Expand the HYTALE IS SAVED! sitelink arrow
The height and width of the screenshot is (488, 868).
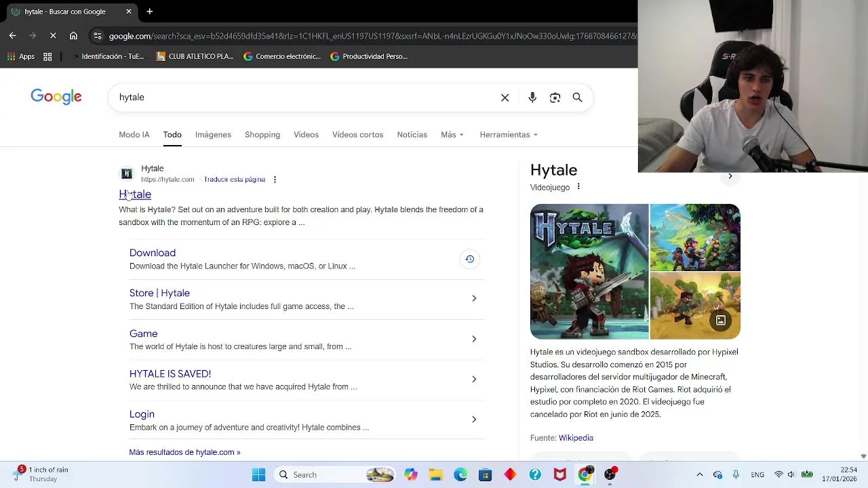coord(474,379)
